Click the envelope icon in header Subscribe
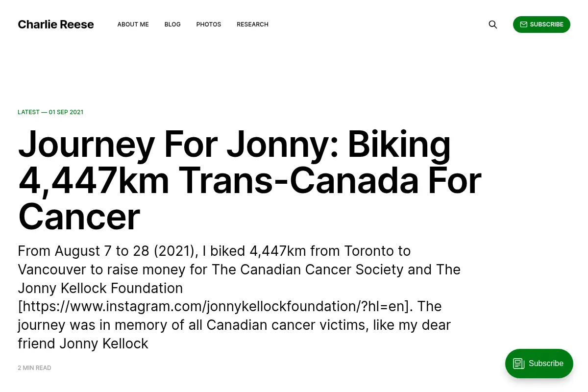Image resolution: width=588 pixels, height=392 pixels. [523, 24]
